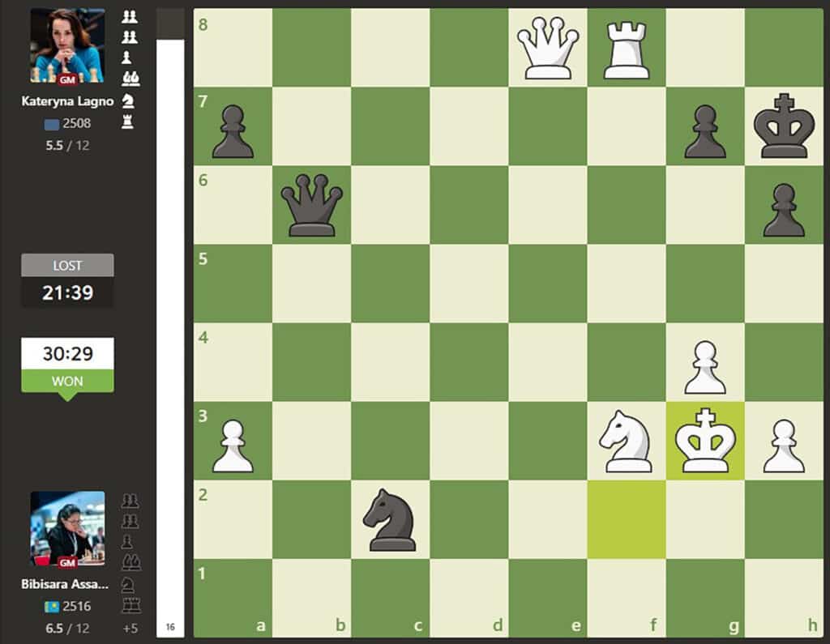Select the white pawn on g4
Viewport: 830px width, 644px height.
tap(705, 364)
